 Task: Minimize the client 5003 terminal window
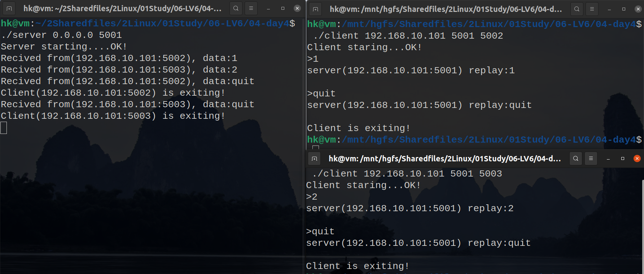click(x=608, y=158)
